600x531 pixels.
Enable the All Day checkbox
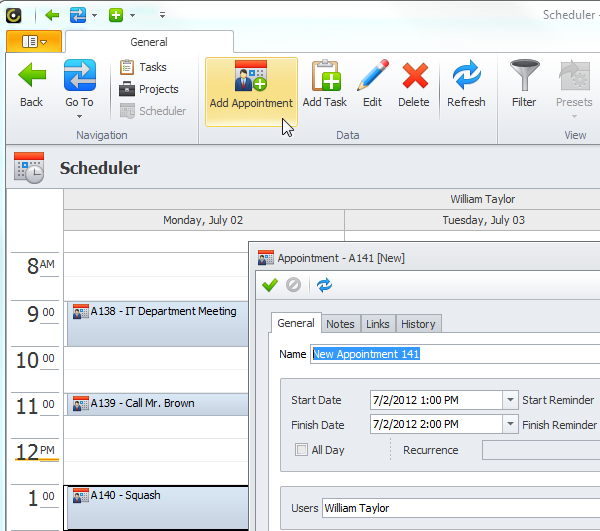pos(302,450)
